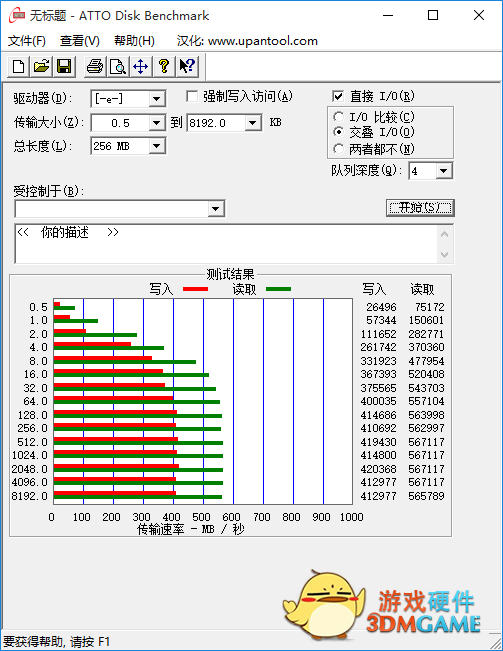Click the four-arrow move icon
The width and height of the screenshot is (503, 651).
pos(141,66)
